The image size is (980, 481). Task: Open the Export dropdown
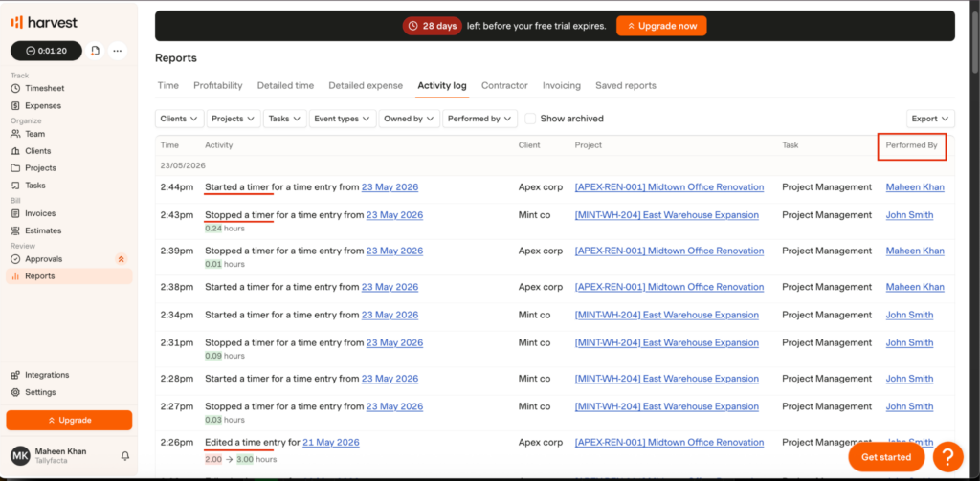(930, 119)
